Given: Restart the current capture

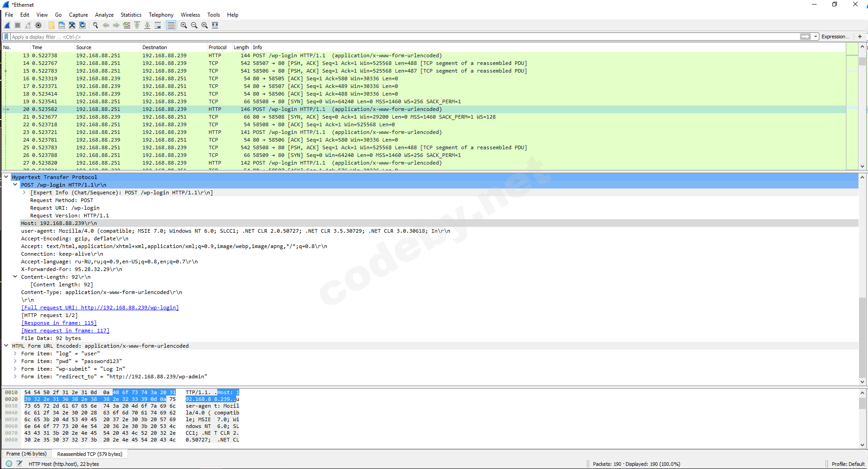Looking at the screenshot, I should [x=28, y=25].
